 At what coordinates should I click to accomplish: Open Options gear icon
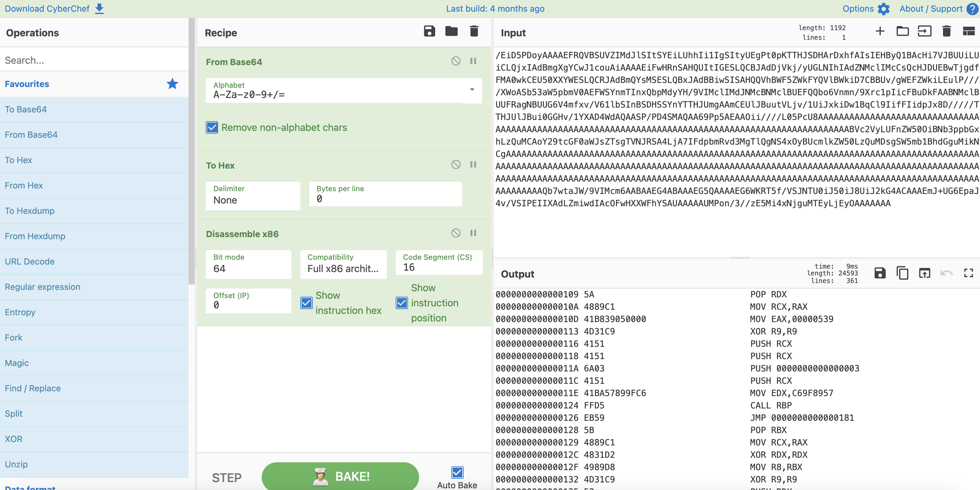[884, 9]
